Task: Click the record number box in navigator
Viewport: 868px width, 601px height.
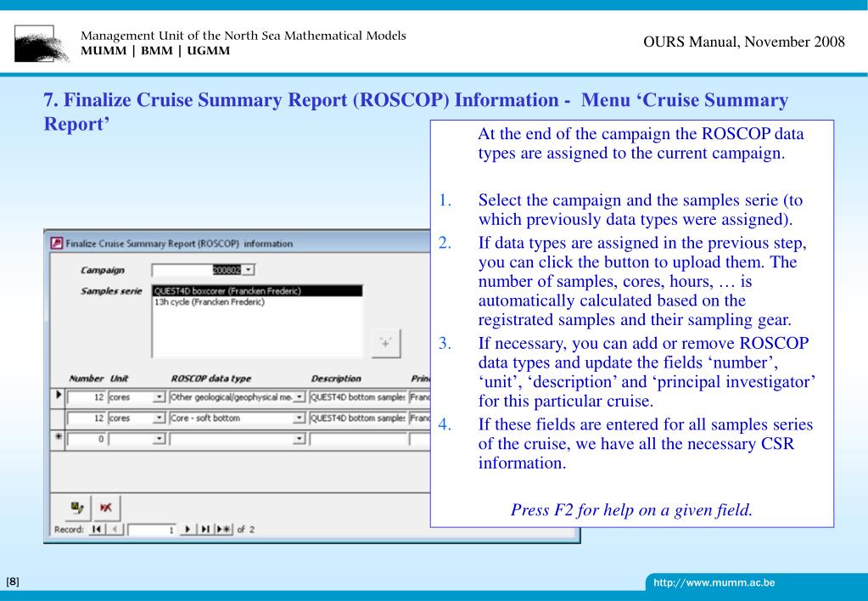Action: pyautogui.click(x=152, y=530)
